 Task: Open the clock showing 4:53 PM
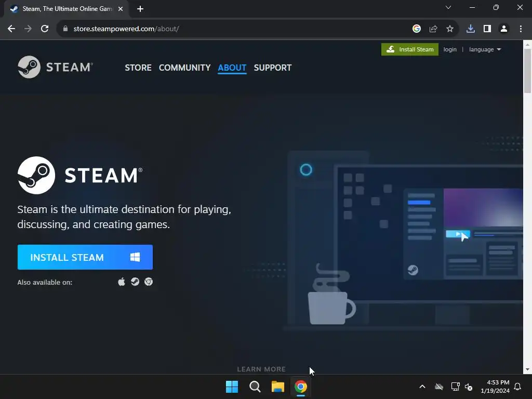tap(495, 387)
